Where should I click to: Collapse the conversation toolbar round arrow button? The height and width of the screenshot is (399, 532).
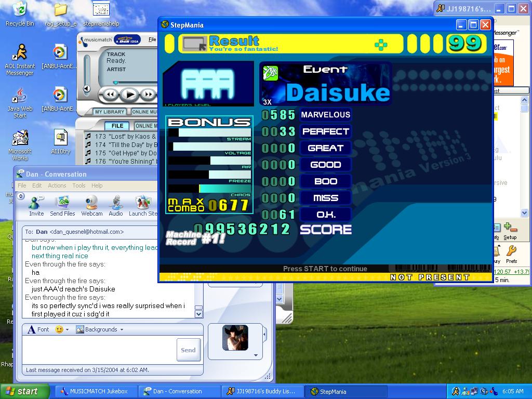pyautogui.click(x=21, y=196)
